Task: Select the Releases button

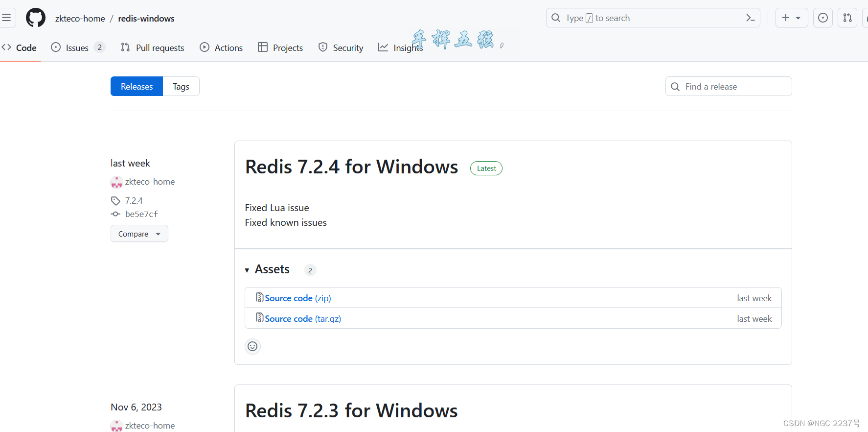Action: click(x=137, y=86)
